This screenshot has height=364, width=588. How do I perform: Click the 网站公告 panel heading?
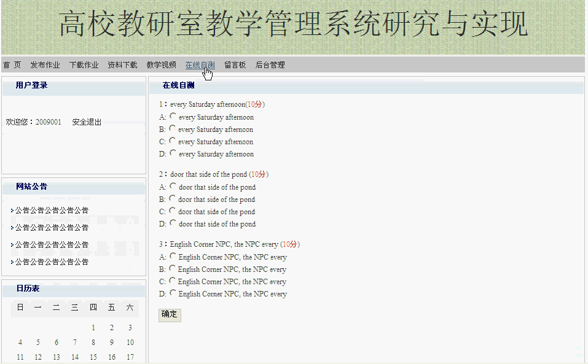(31, 187)
